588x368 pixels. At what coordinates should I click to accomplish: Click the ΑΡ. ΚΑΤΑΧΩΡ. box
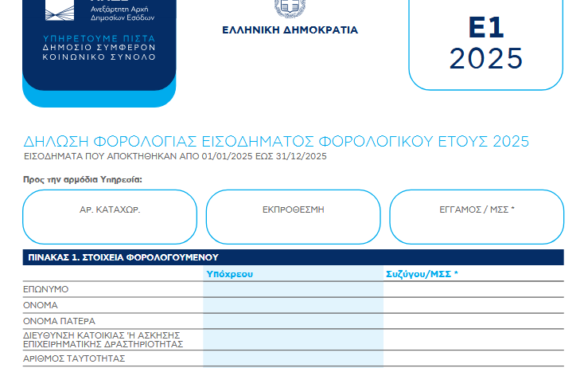110,217
